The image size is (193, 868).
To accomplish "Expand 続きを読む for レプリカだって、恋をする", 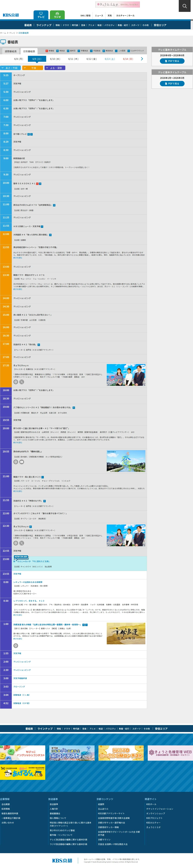I will point(18,615).
